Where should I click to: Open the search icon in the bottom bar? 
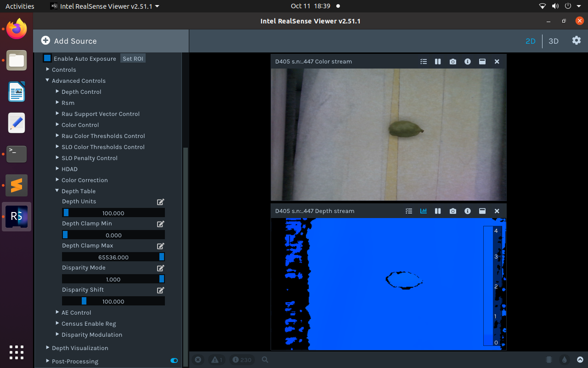click(265, 360)
